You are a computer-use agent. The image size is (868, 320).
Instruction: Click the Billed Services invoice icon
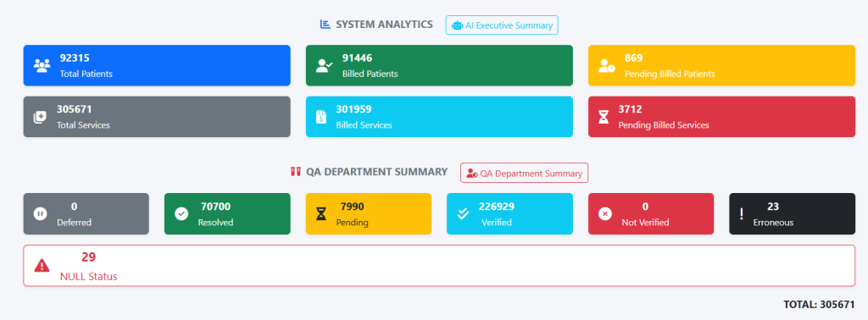[x=321, y=117]
